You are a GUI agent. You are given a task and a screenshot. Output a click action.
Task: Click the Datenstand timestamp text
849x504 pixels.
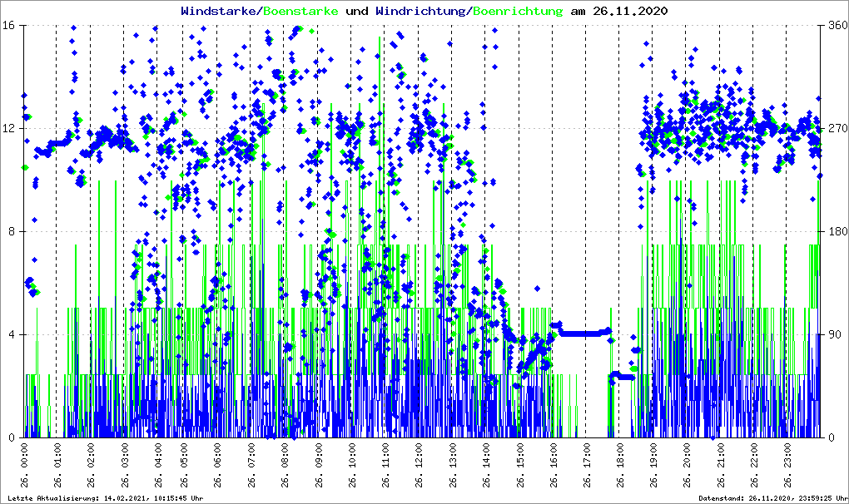click(x=772, y=498)
